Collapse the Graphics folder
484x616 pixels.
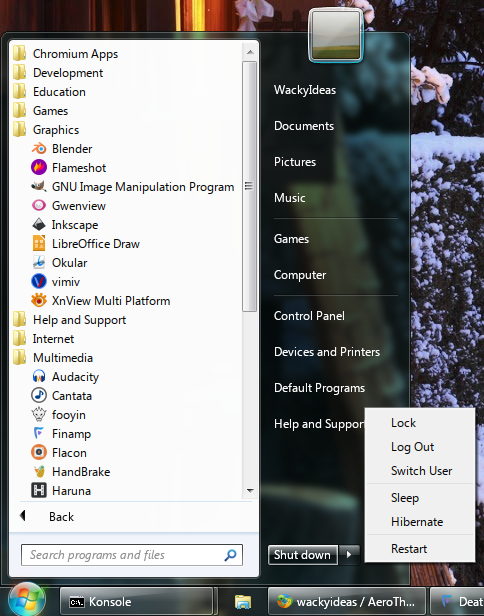coord(46,130)
